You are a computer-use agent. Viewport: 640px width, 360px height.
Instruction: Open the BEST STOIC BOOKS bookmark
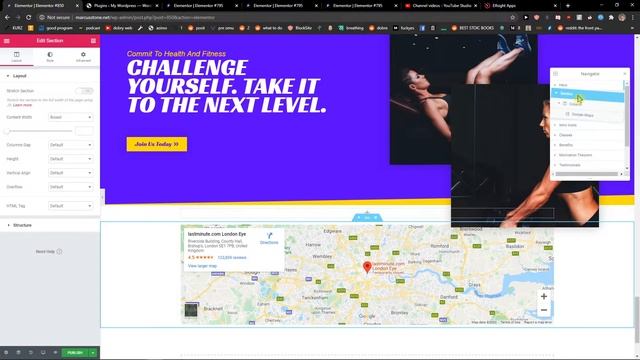pos(473,28)
